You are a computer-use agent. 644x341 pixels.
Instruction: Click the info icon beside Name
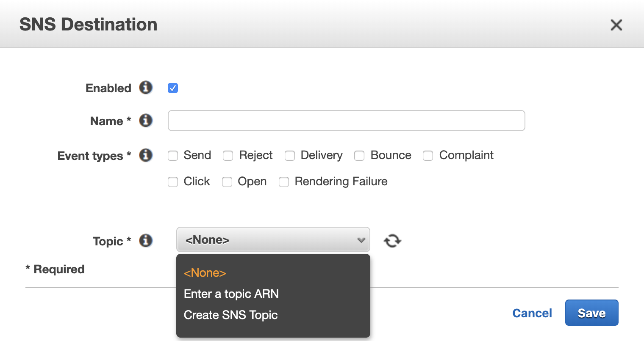click(146, 121)
